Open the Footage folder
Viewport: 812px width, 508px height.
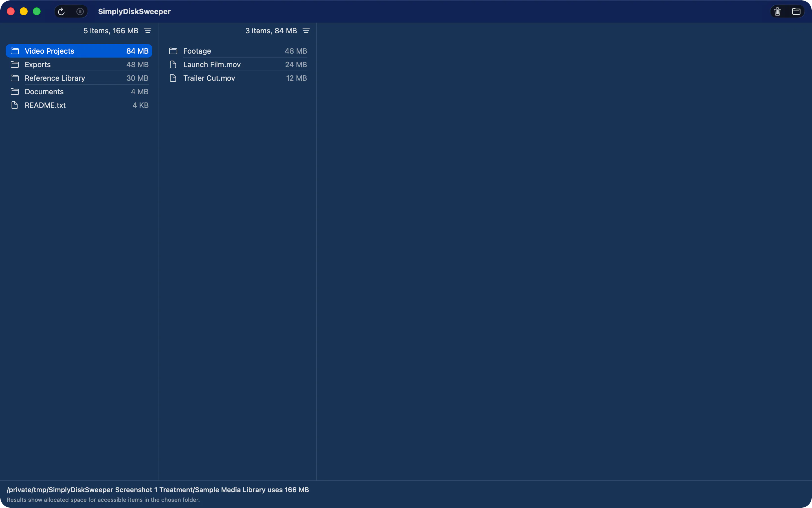[x=238, y=51]
